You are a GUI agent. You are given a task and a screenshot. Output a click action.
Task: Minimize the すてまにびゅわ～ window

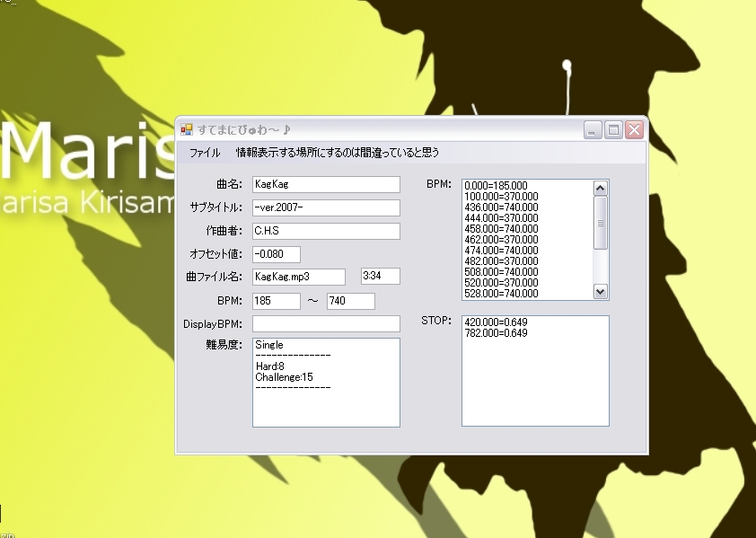point(593,130)
